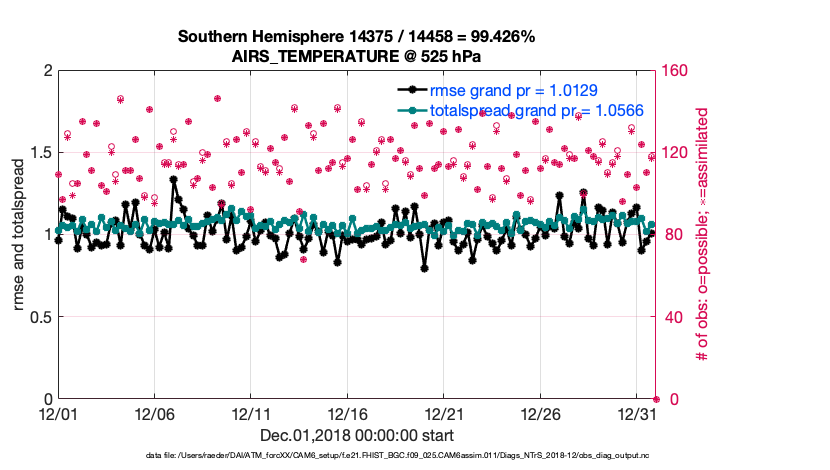Click the left y-axis label 'rmse and totalspread'
Viewport: 830px width, 470px height.
18,234
